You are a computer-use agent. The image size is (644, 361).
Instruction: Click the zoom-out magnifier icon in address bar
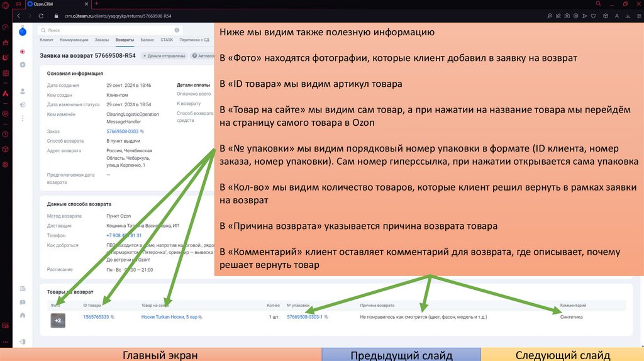coord(550,16)
